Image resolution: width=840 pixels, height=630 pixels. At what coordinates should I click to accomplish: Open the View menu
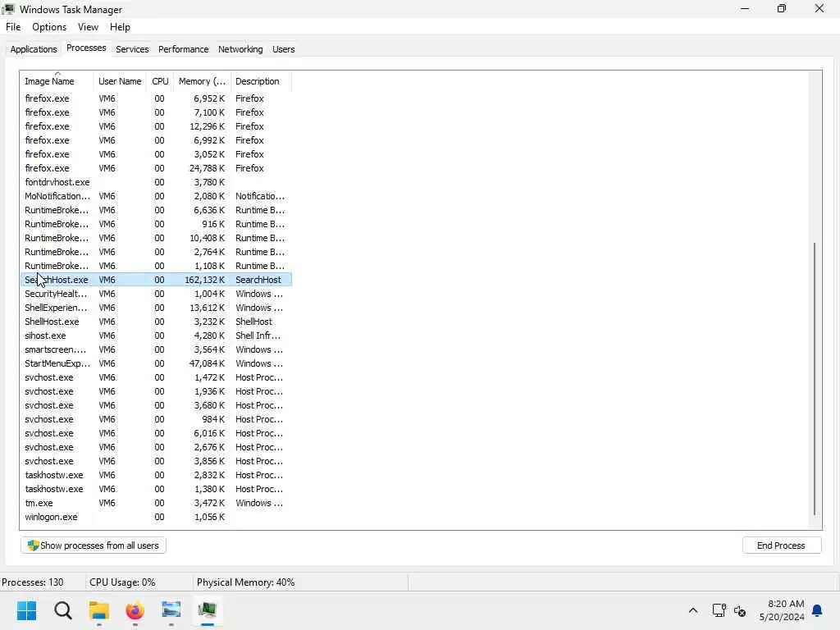tap(88, 27)
